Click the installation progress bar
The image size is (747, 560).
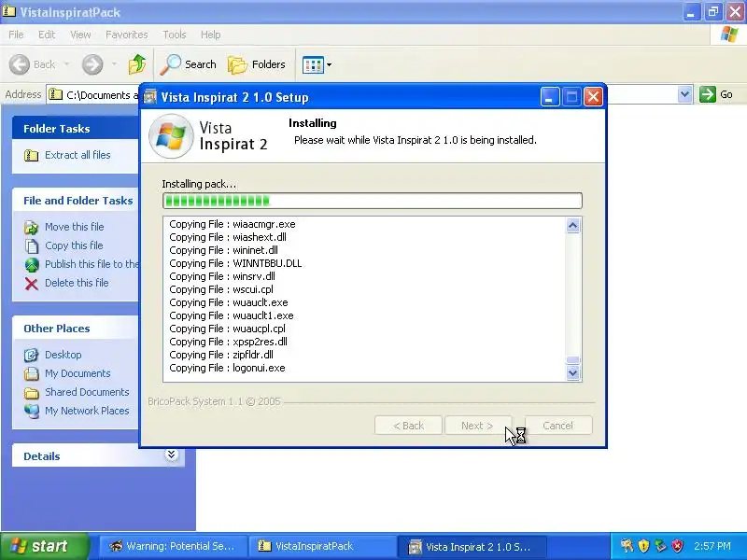(372, 201)
